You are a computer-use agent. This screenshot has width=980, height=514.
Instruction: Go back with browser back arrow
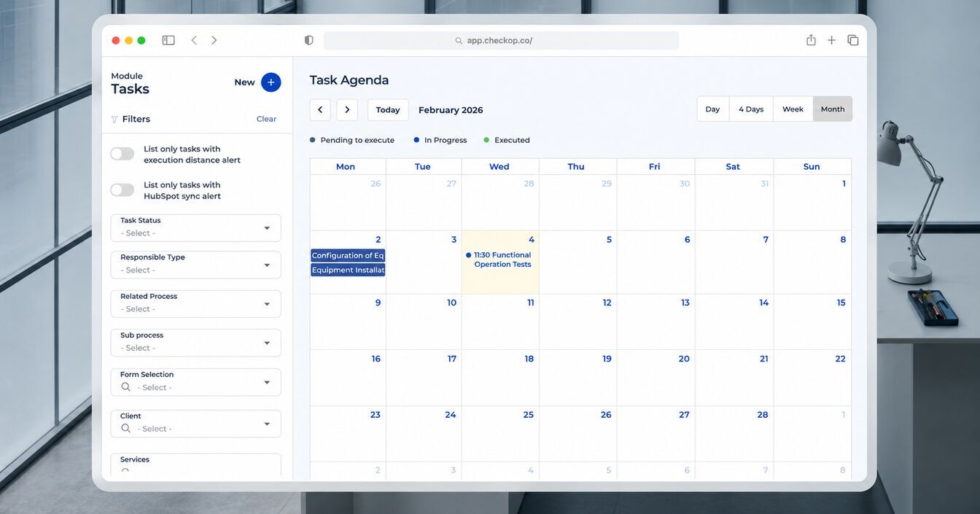click(194, 40)
